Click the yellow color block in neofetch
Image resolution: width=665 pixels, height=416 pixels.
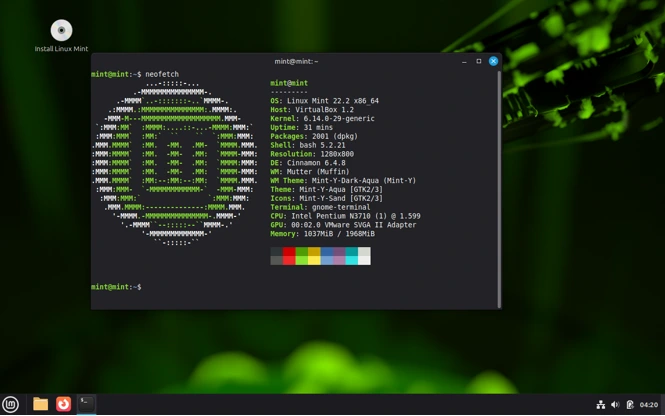tap(314, 260)
